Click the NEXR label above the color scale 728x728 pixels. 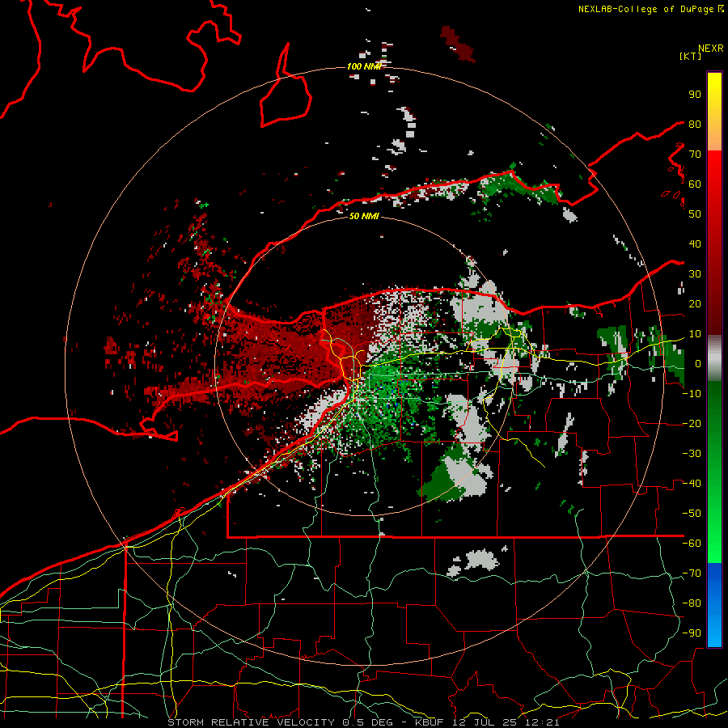[x=710, y=49]
